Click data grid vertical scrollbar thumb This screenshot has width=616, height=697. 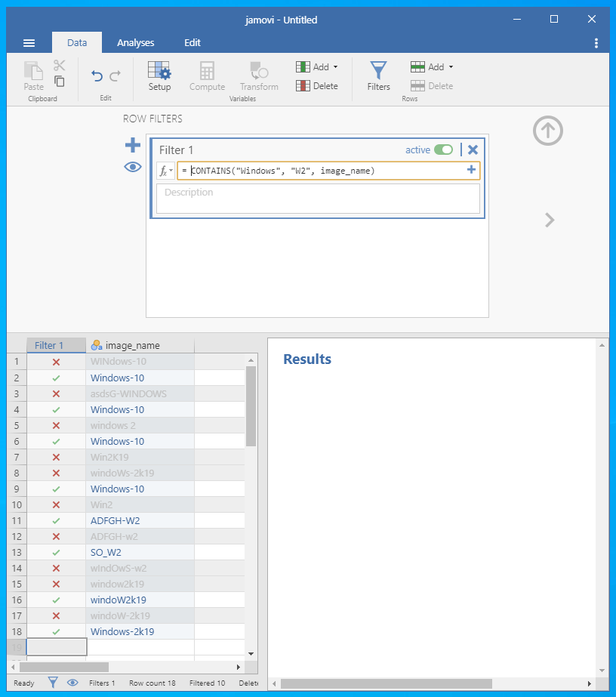[251, 406]
